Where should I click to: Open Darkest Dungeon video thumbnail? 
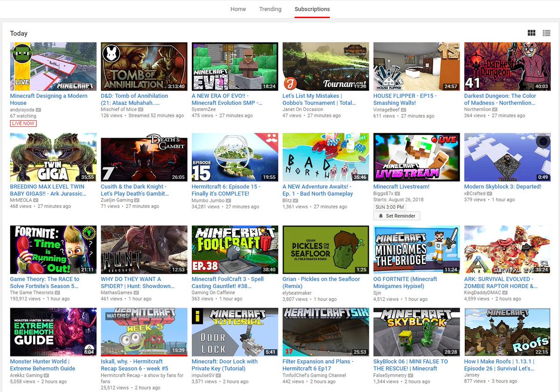click(507, 67)
